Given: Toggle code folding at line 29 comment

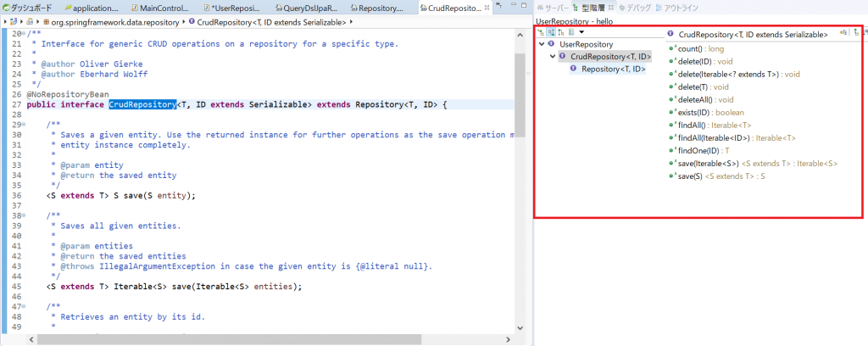Looking at the screenshot, I should 24,125.
